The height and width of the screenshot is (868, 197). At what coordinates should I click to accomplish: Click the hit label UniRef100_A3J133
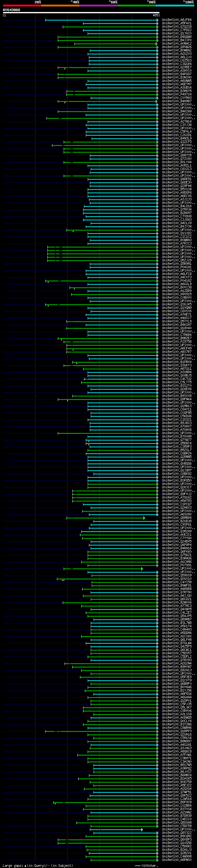pos(177,199)
